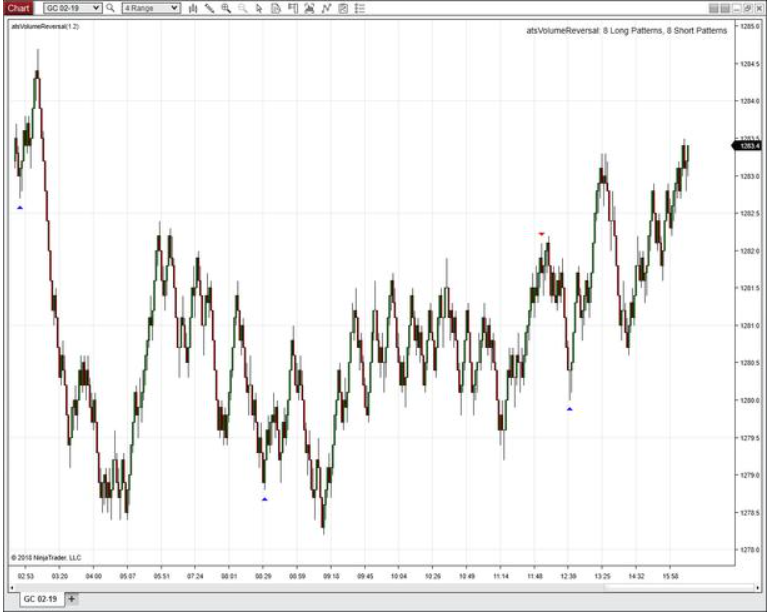
Task: Click the zoom in magnifier icon
Action: point(226,8)
